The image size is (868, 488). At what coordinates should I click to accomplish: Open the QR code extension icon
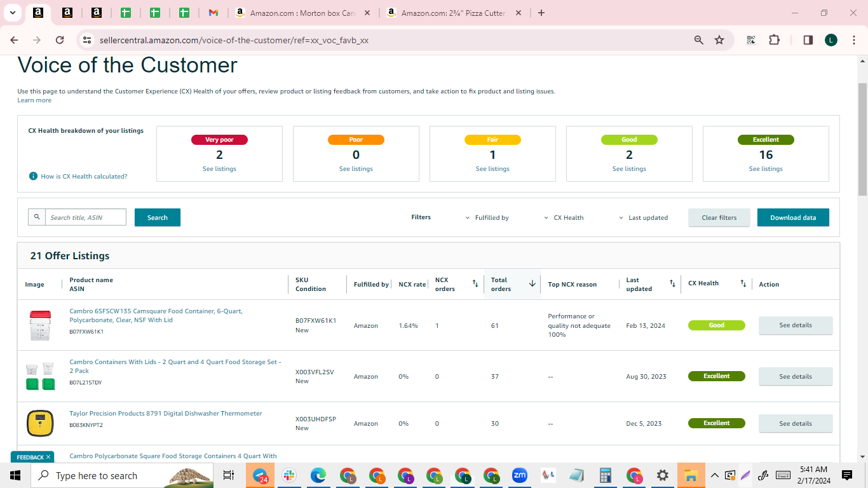[x=751, y=40]
